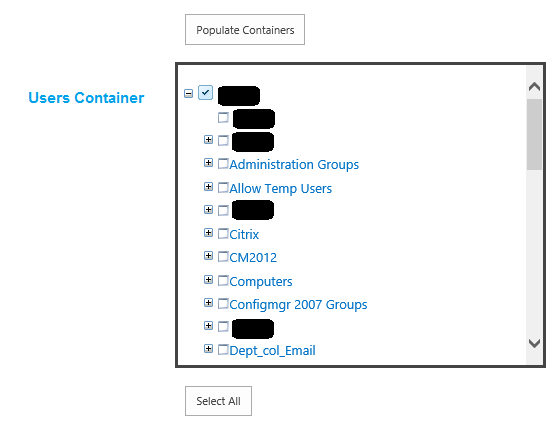Collapse the root node with minus icon
The width and height of the screenshot is (557, 423).
click(188, 93)
